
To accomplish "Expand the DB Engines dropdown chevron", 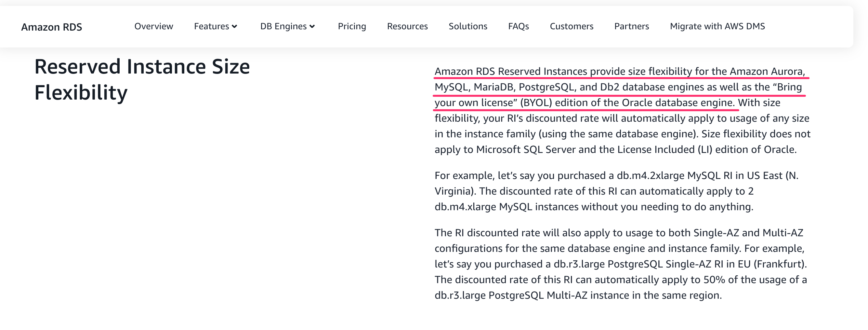I will 312,27.
